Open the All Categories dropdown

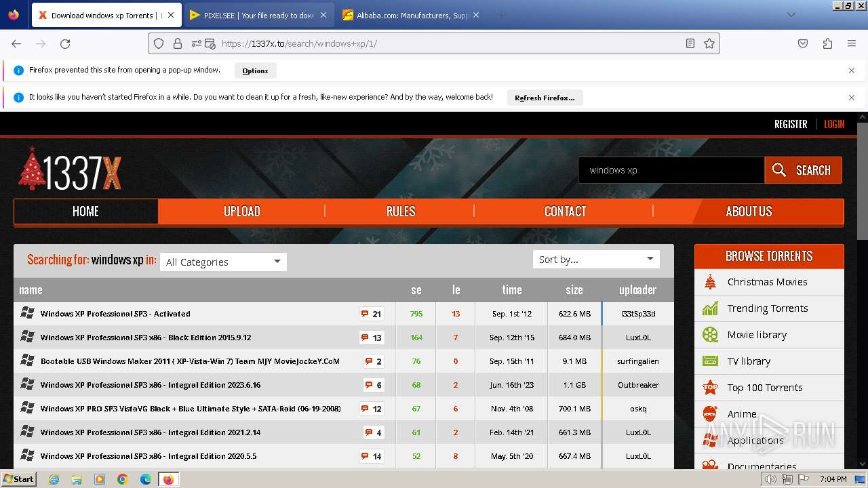click(x=223, y=262)
